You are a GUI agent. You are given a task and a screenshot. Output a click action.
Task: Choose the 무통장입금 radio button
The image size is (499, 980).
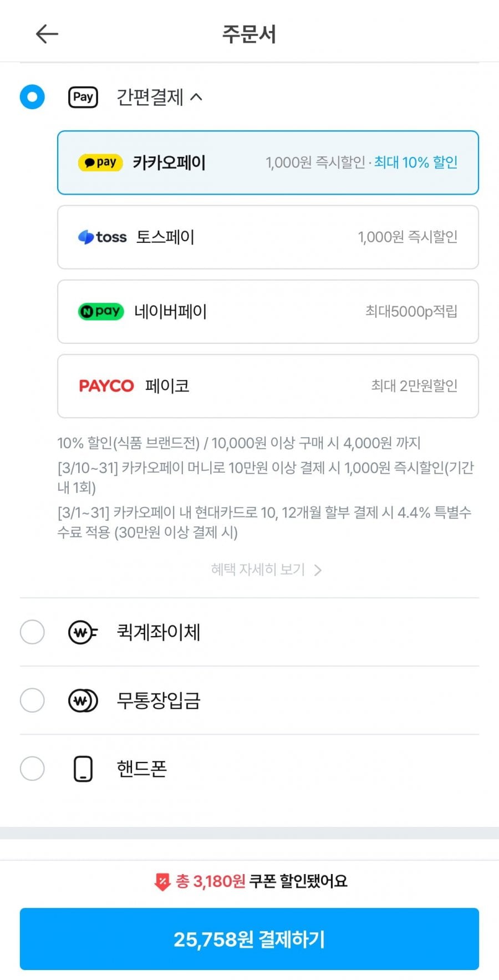32,700
